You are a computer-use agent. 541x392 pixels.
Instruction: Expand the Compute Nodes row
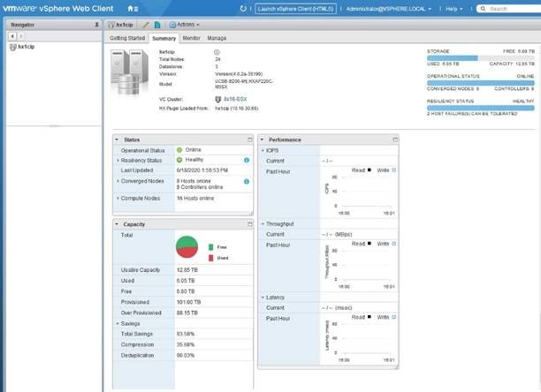click(x=118, y=199)
